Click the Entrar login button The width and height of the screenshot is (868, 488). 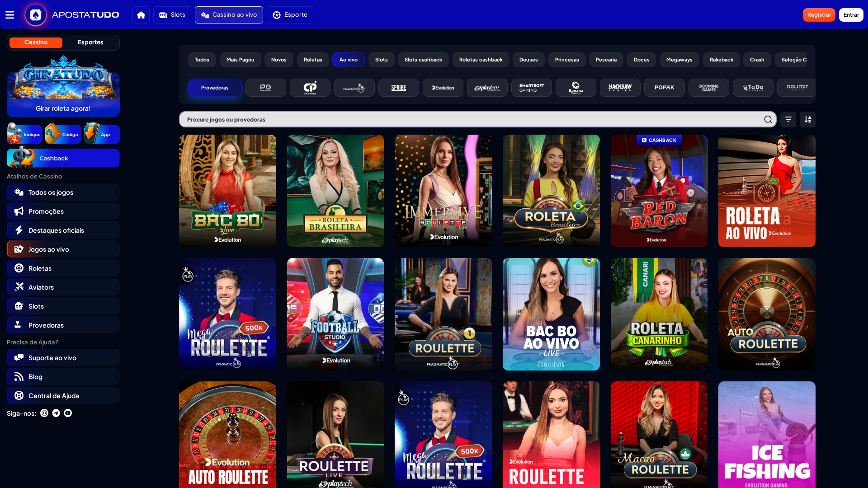click(x=851, y=15)
